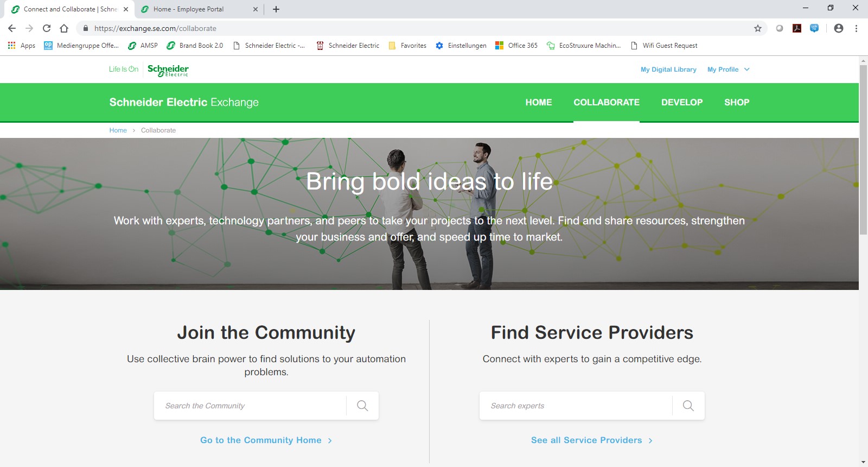Open a new browser tab
The height and width of the screenshot is (467, 868).
coord(276,9)
